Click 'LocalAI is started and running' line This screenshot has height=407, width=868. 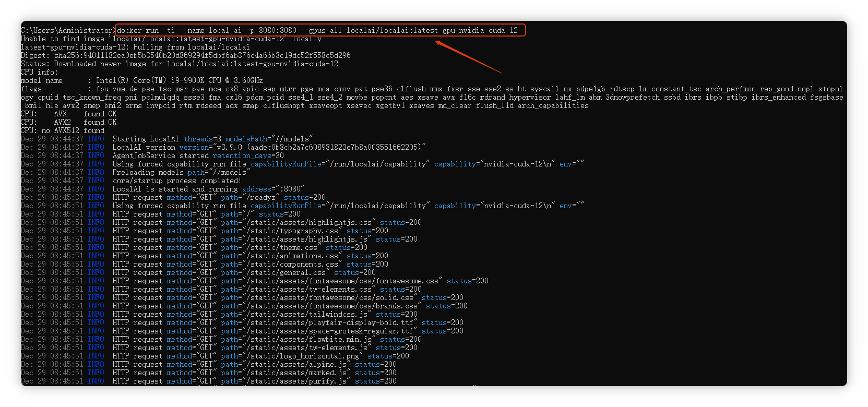coord(163,189)
